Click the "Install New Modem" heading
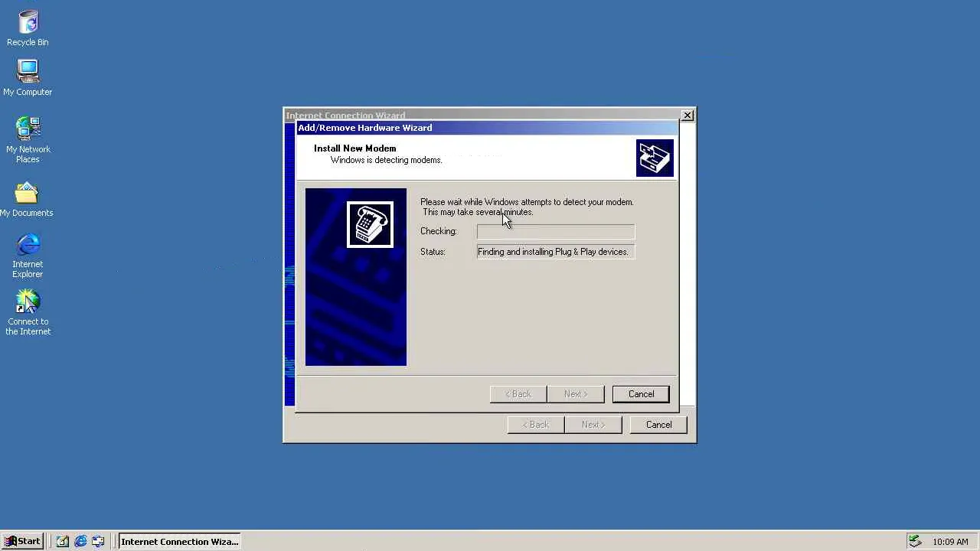980x551 pixels. (355, 148)
